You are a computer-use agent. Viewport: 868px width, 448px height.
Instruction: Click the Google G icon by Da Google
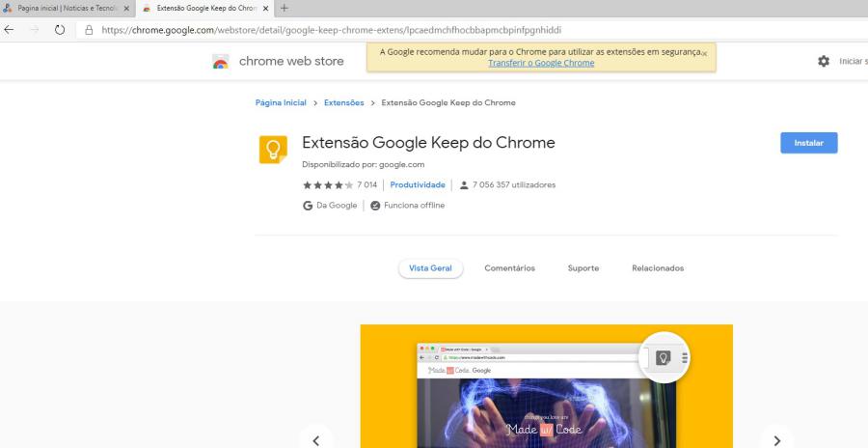tap(308, 206)
